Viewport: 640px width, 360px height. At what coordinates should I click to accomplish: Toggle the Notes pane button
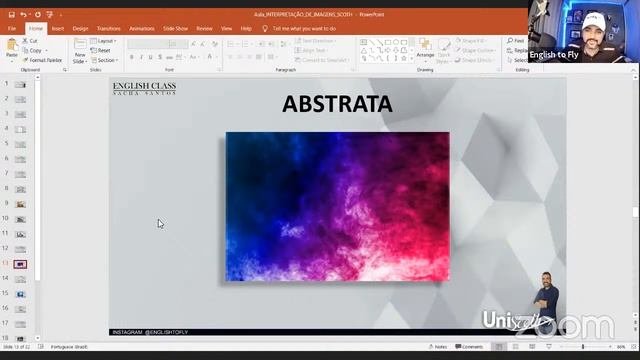point(438,347)
